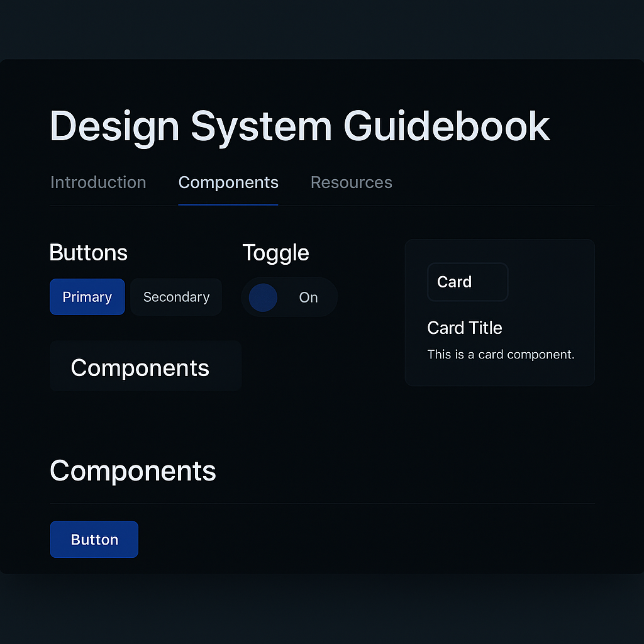644x644 pixels.
Task: Click the lower Components section heading
Action: tap(133, 470)
